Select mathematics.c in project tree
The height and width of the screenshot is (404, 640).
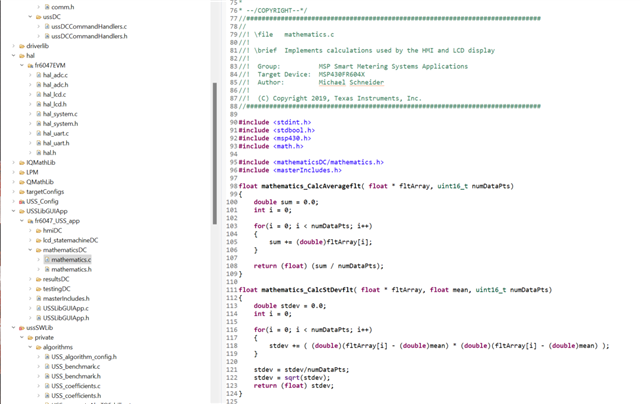[x=71, y=260]
